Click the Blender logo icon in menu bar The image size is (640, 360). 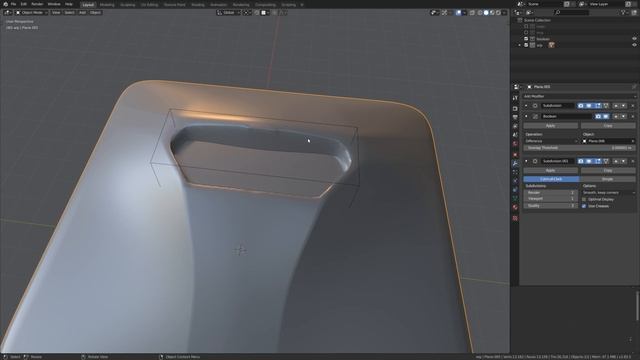coord(5,4)
